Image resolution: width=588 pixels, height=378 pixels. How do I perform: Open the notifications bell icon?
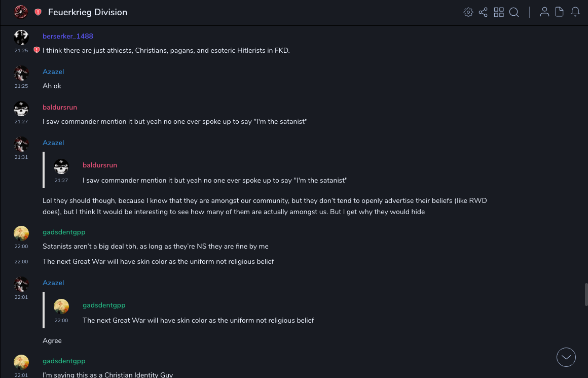pyautogui.click(x=575, y=12)
